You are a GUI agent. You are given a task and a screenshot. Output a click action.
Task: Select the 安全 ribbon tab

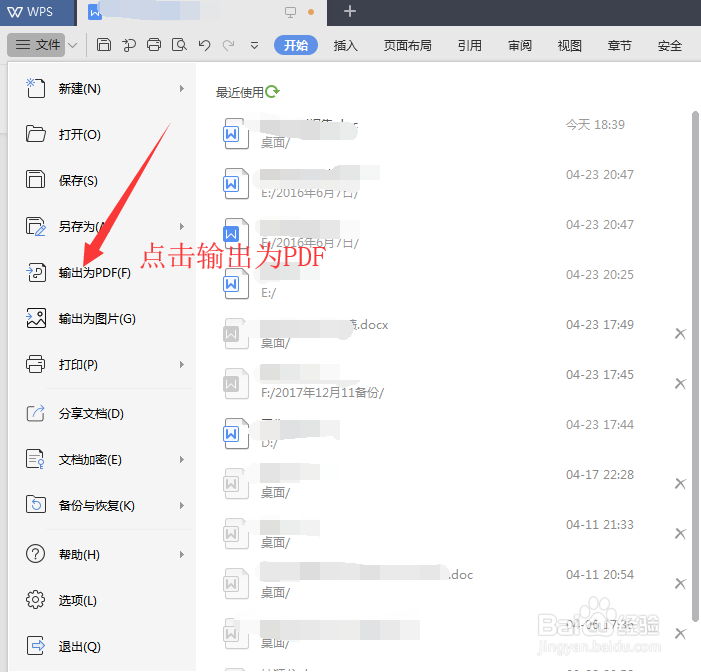pyautogui.click(x=669, y=45)
